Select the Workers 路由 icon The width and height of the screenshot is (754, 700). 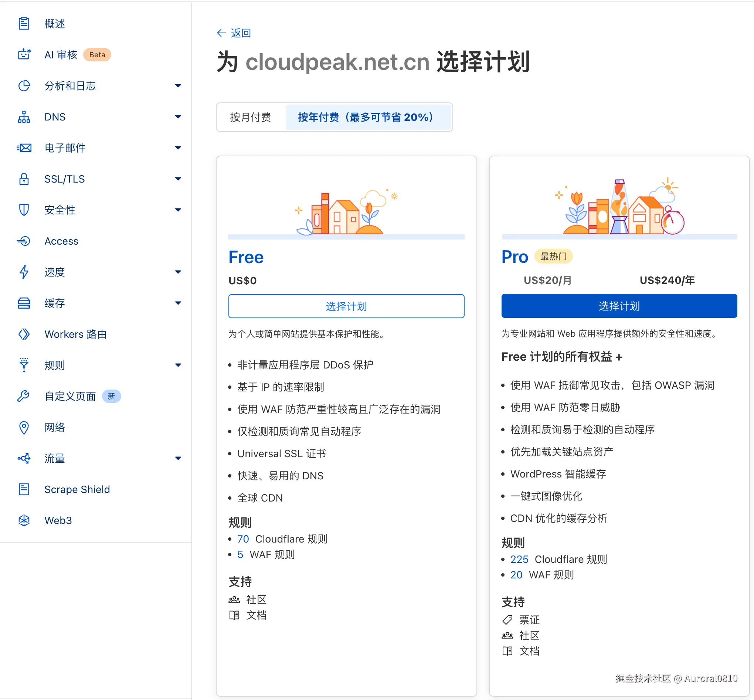24,334
